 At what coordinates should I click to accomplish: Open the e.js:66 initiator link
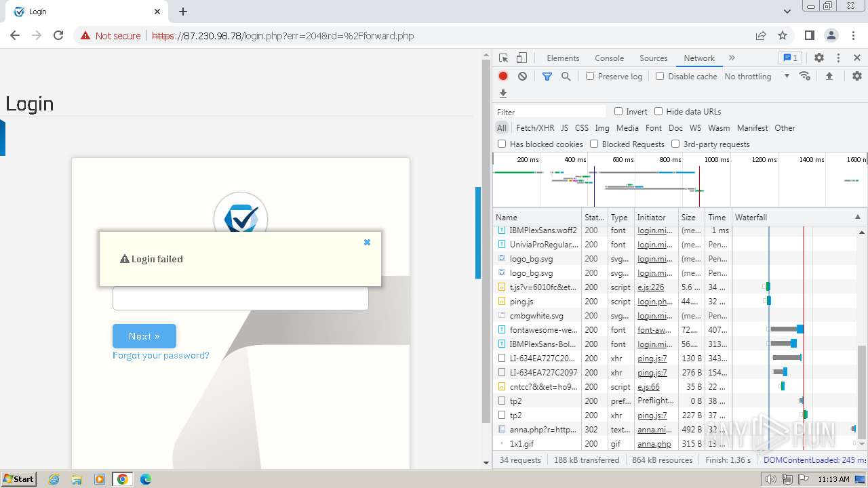[649, 387]
